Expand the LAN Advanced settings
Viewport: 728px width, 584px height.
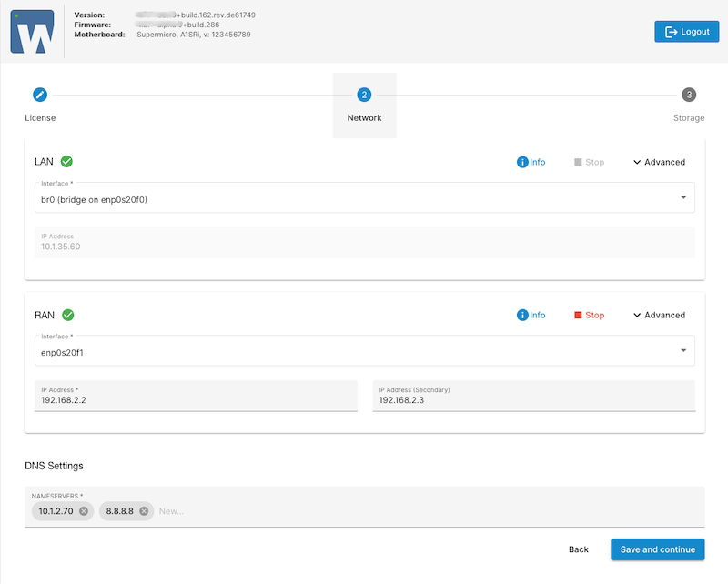pos(659,162)
